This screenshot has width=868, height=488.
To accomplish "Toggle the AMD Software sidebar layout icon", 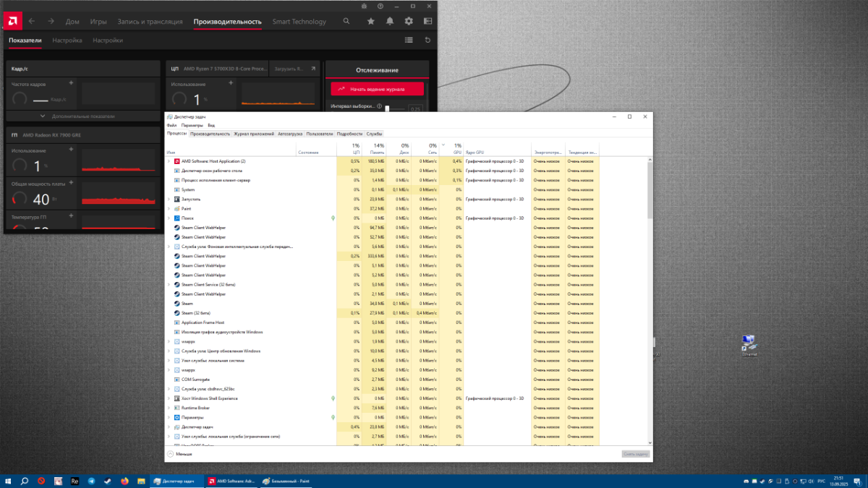I will [x=427, y=21].
